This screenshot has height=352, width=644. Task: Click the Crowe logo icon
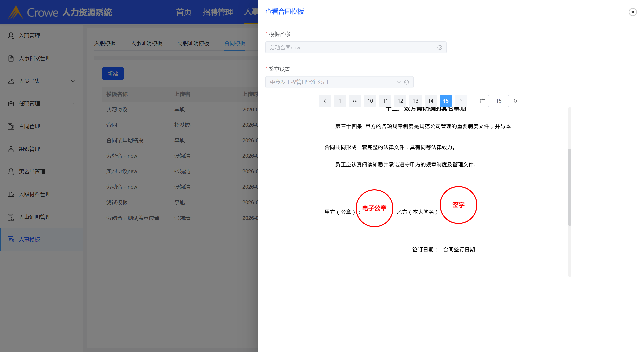coord(16,12)
